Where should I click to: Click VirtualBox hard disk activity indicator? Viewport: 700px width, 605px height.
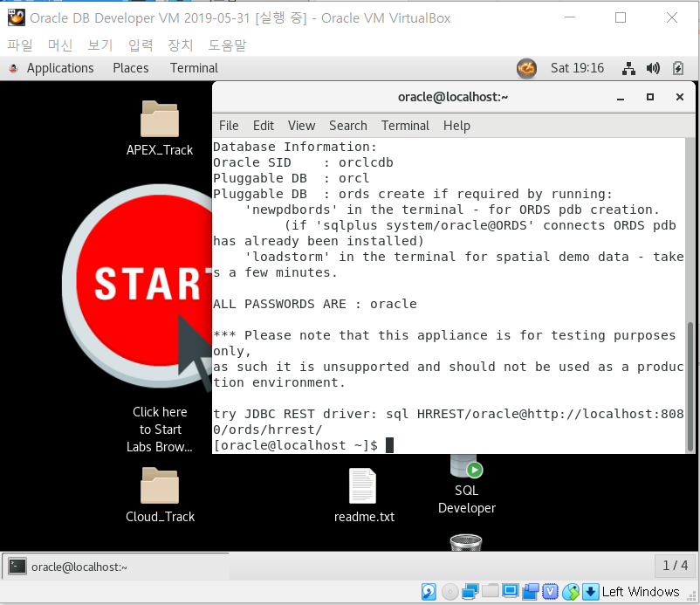(429, 592)
